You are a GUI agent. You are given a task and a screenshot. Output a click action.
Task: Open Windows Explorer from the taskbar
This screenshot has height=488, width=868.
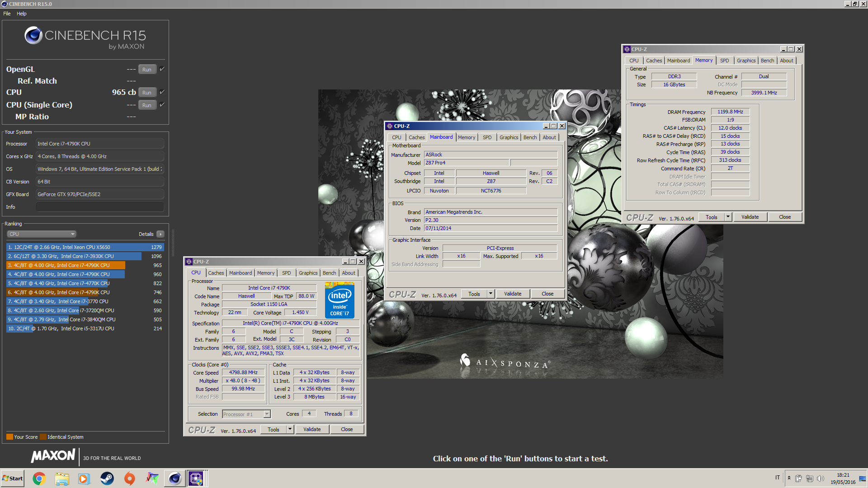click(x=62, y=479)
